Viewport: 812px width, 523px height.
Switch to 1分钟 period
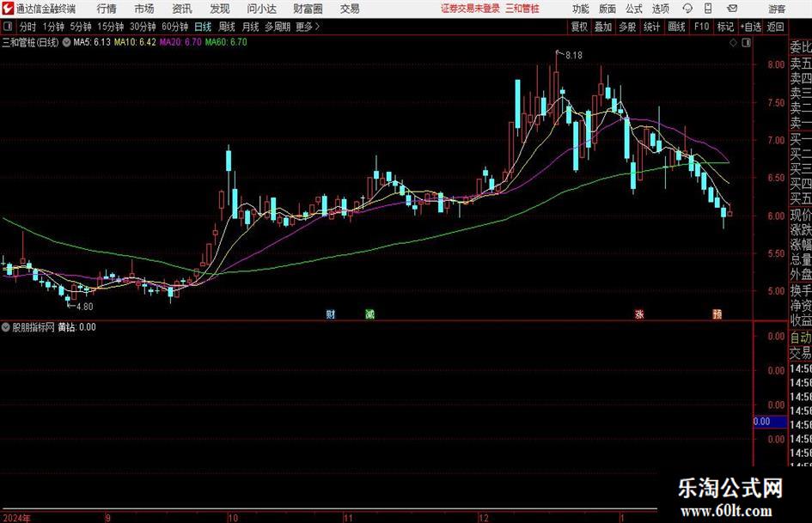pyautogui.click(x=52, y=27)
